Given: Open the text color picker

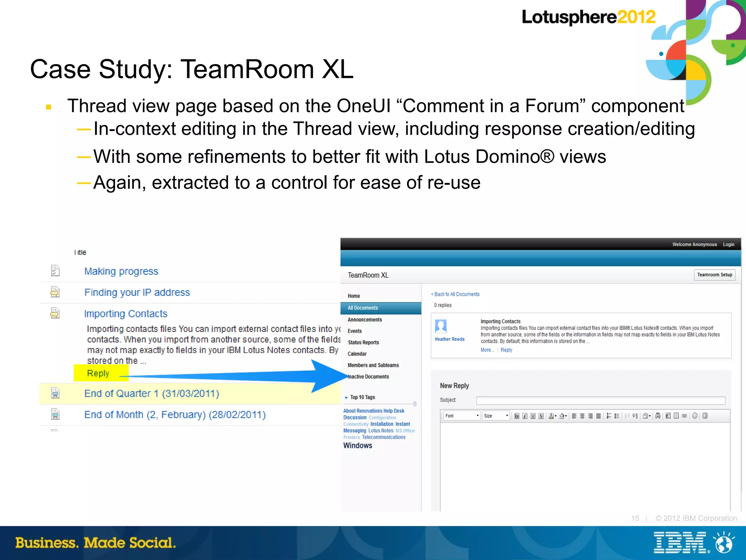Looking at the screenshot, I should click(x=553, y=416).
